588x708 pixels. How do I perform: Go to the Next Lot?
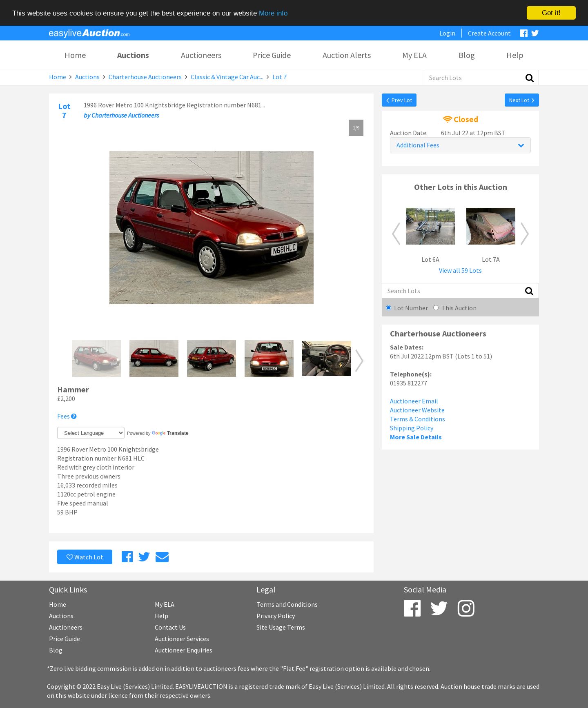(522, 100)
